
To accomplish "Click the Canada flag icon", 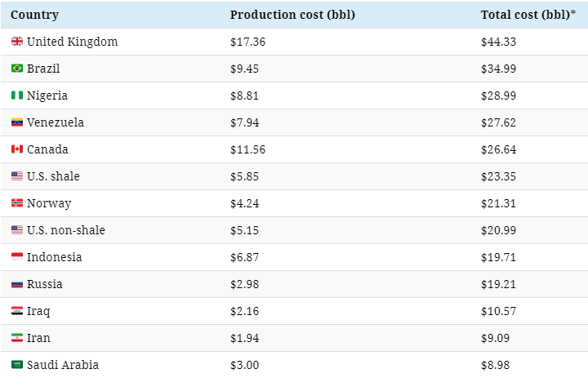I will pos(17,149).
